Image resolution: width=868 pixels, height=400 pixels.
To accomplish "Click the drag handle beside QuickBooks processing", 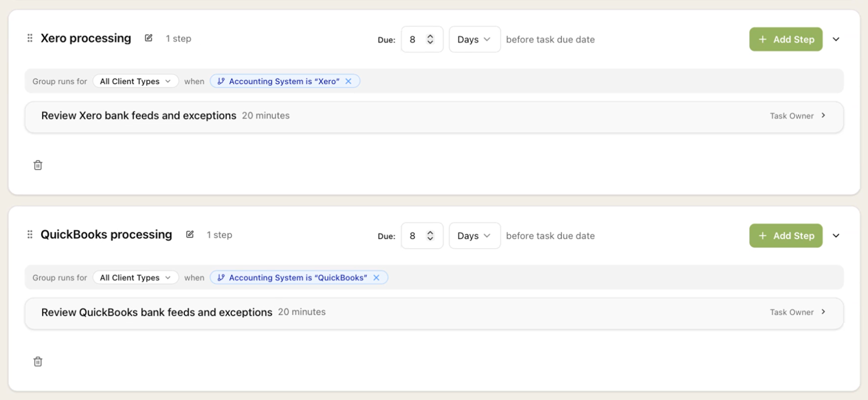I will (x=30, y=234).
